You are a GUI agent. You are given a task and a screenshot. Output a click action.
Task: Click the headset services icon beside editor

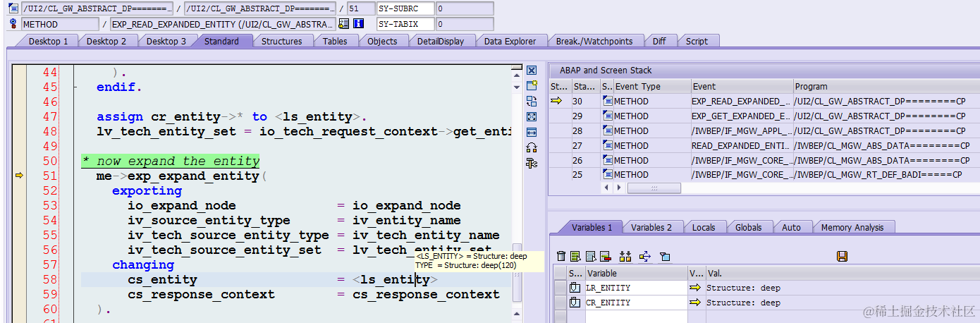[532, 147]
